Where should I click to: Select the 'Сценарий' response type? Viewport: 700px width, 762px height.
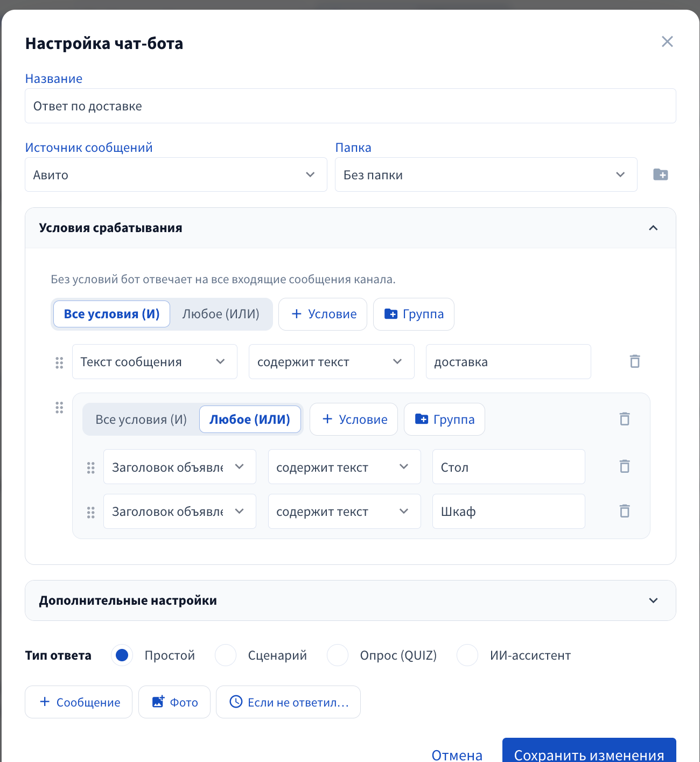(226, 655)
